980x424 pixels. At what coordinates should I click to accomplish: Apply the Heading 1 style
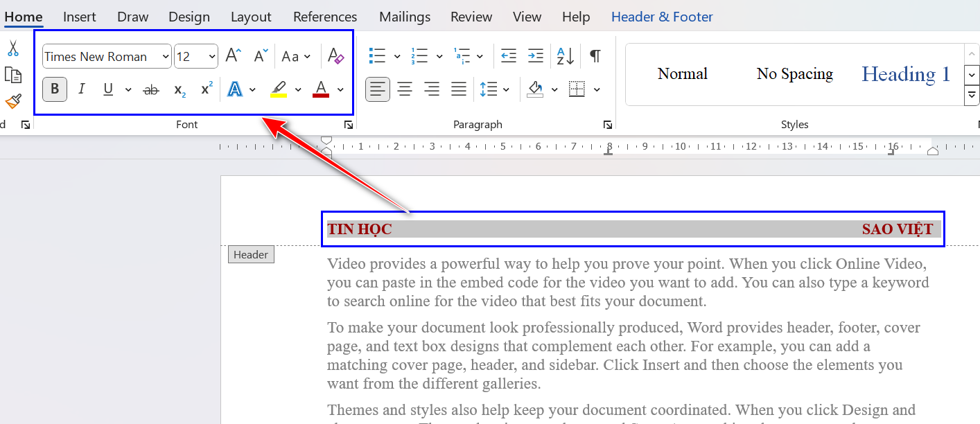click(905, 73)
